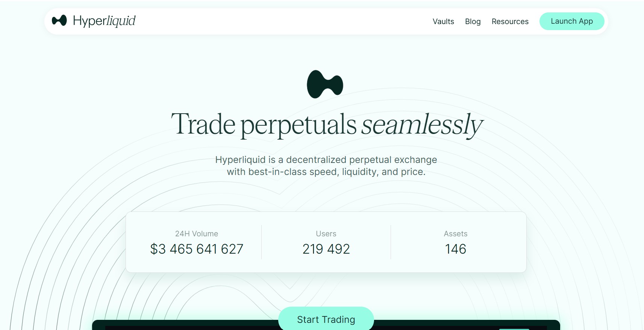Start trading via the mint button

[326, 319]
